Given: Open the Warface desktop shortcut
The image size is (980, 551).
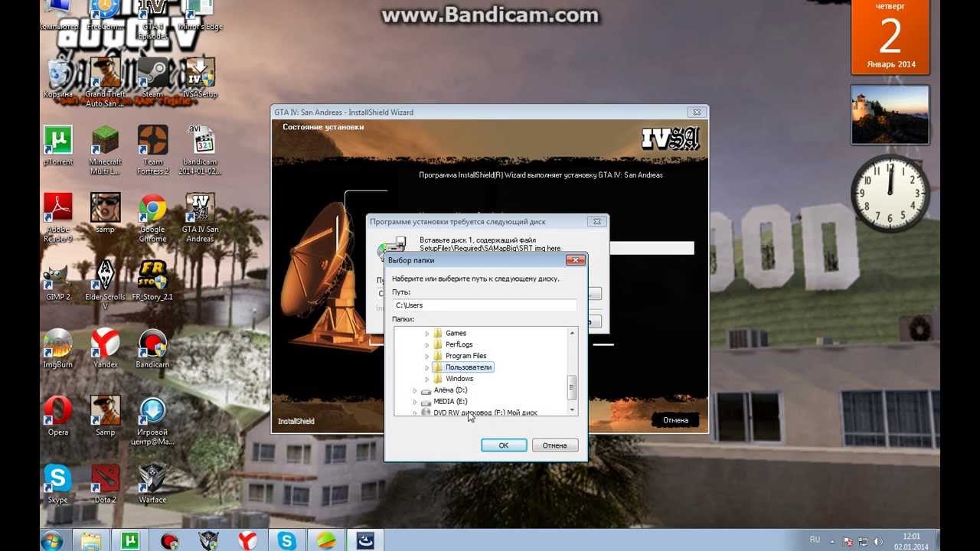Looking at the screenshot, I should coord(152,483).
